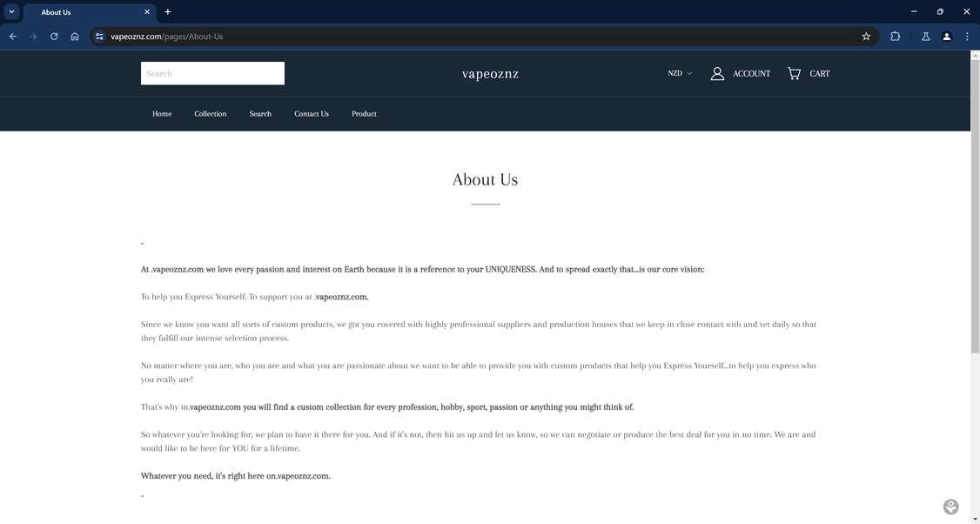
Task: Open a new tab with plus button
Action: click(x=167, y=12)
